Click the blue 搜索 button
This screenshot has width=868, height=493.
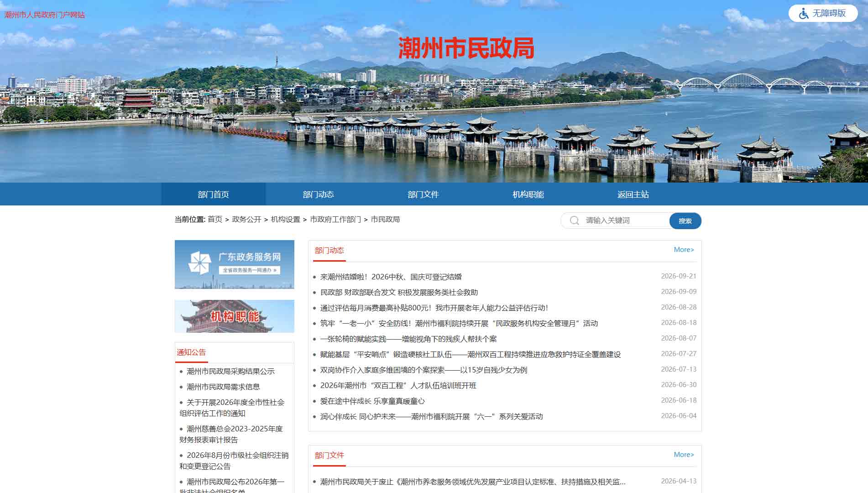coord(685,221)
